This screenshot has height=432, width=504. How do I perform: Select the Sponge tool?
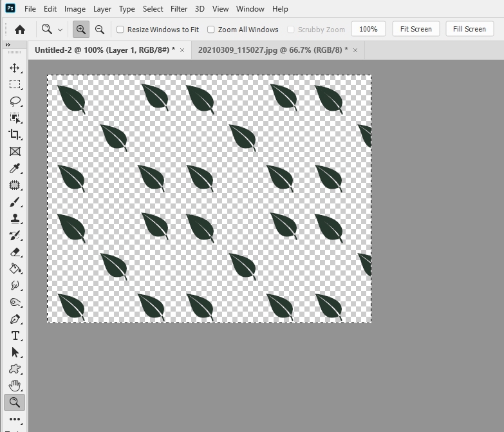point(14,302)
